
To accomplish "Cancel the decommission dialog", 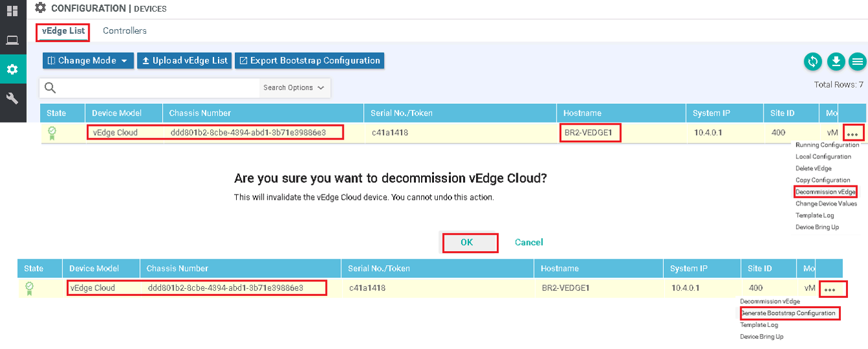I will pos(529,242).
